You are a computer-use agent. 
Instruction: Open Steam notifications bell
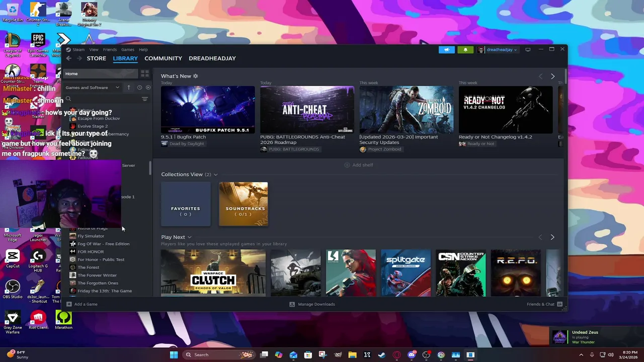(x=465, y=50)
